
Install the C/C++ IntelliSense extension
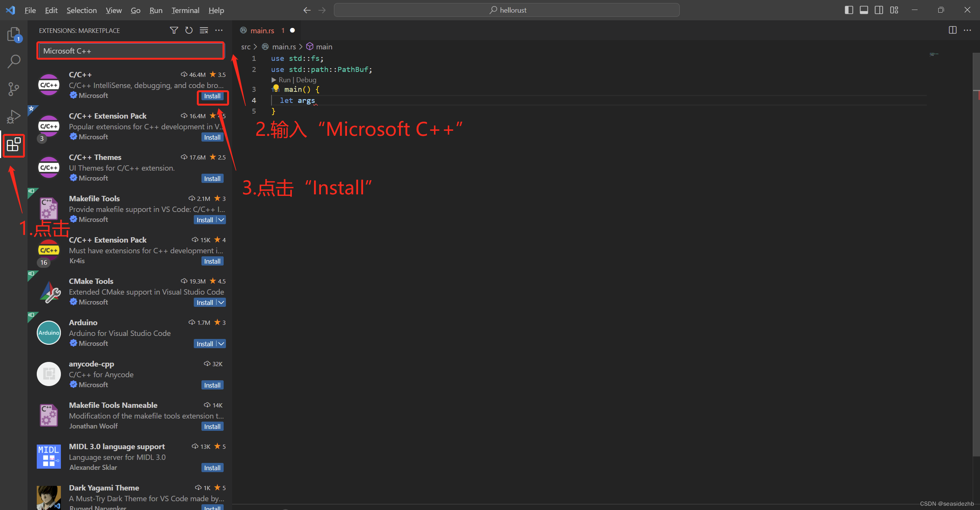[x=212, y=96]
